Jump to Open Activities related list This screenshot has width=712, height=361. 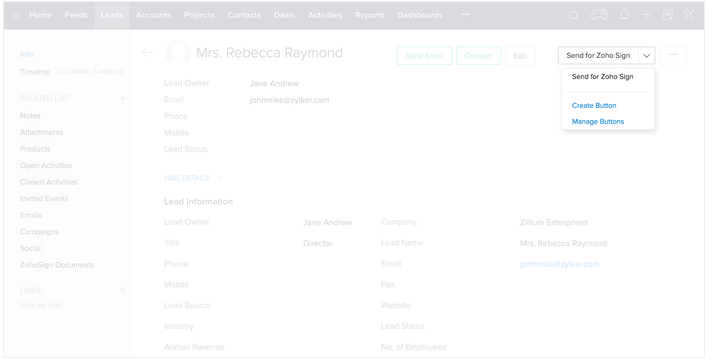46,165
